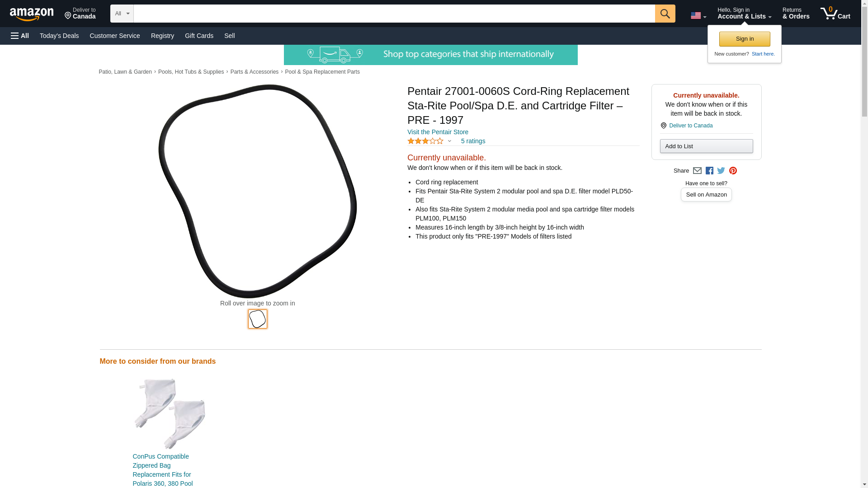This screenshot has height=488, width=868.
Task: Click the Amazon logo
Action: click(x=32, y=14)
